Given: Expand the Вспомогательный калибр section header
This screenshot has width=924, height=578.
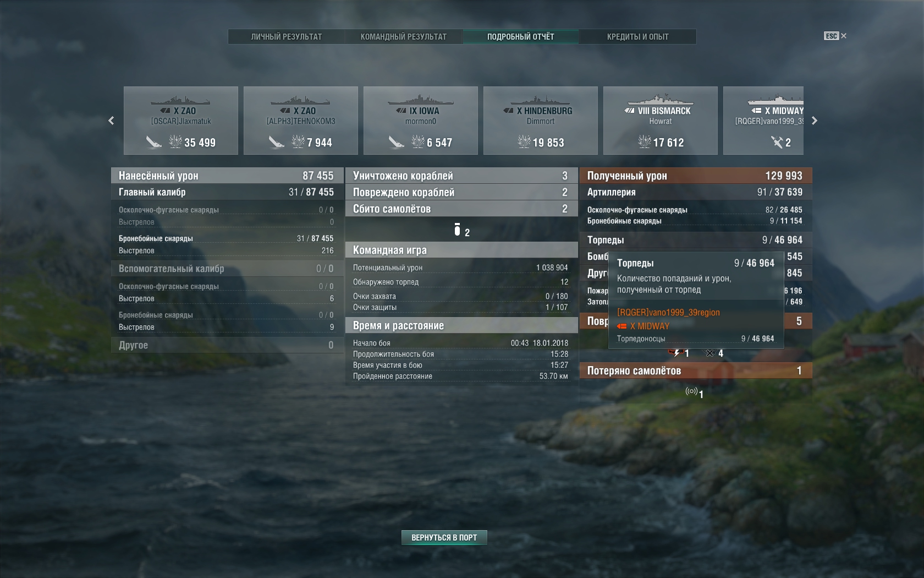Looking at the screenshot, I should pos(227,269).
